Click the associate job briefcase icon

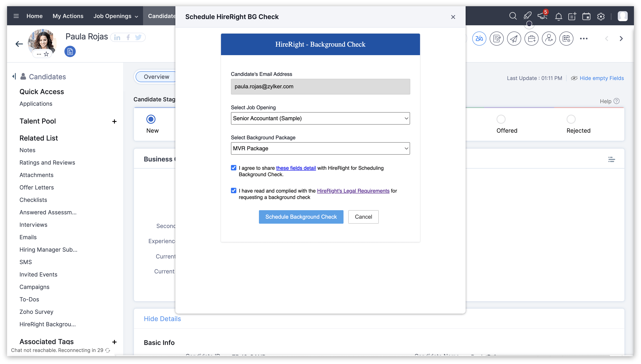click(x=531, y=39)
